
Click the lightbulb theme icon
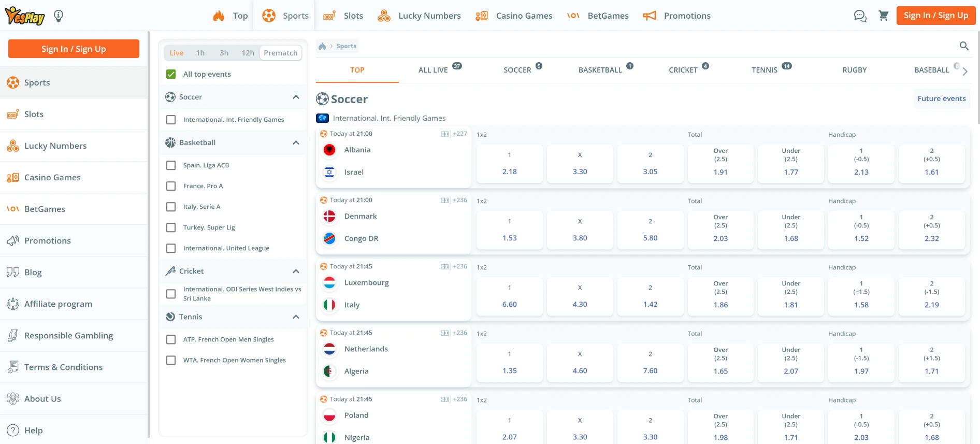click(59, 16)
